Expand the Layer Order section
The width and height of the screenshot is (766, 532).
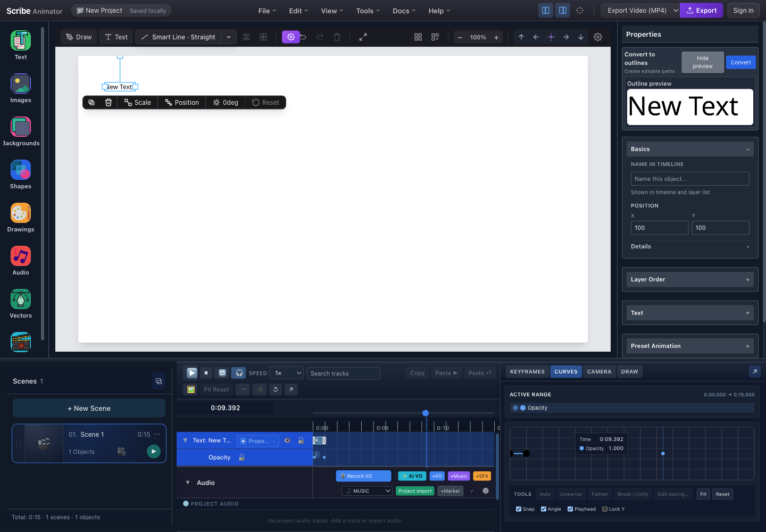pyautogui.click(x=690, y=279)
